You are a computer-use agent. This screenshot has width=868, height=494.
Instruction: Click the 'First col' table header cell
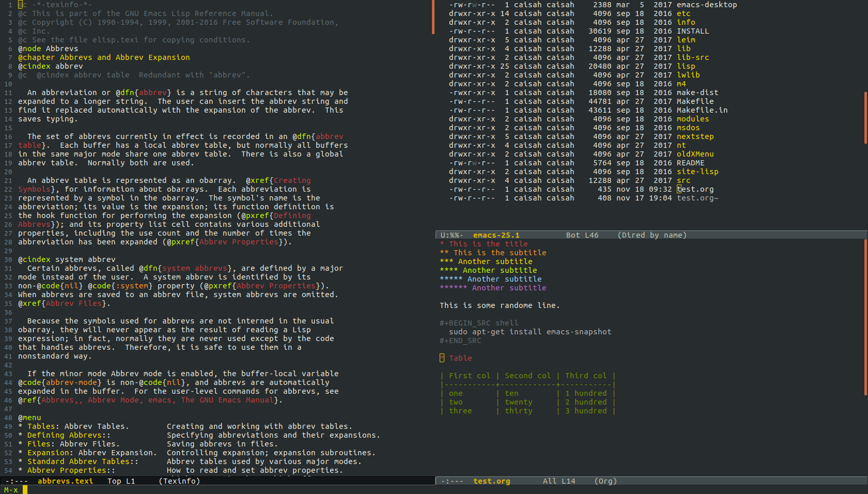(x=470, y=376)
